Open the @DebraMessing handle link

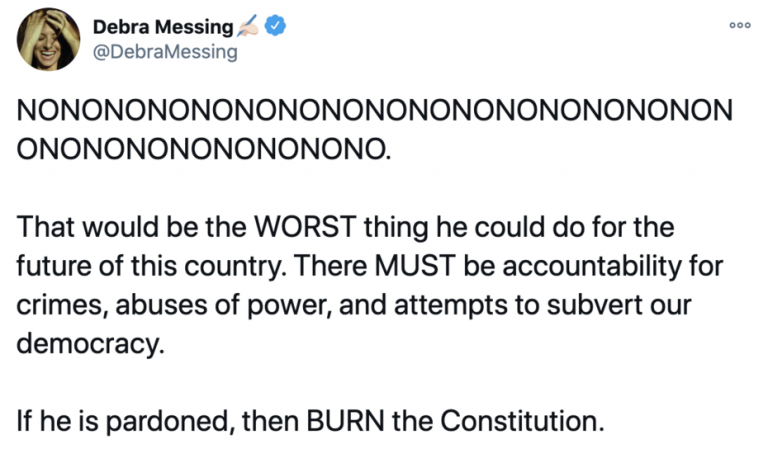coord(165,52)
